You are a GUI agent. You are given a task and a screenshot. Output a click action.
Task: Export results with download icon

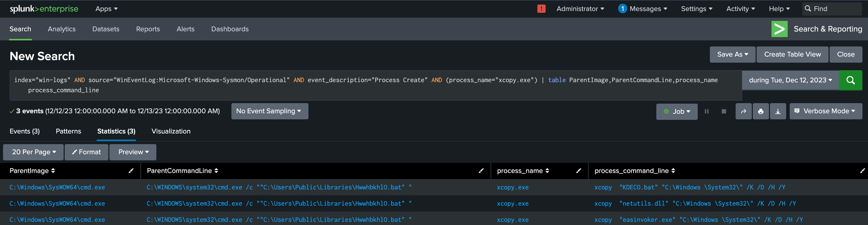pos(778,111)
